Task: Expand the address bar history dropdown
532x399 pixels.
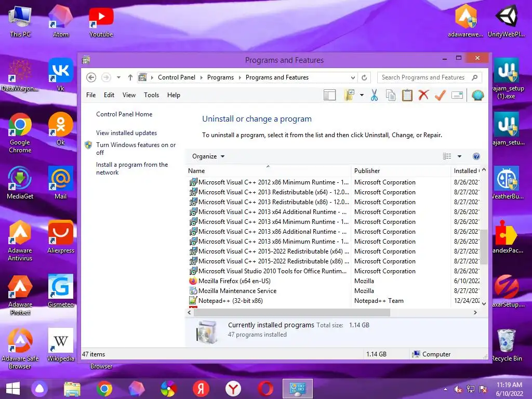Action: 353,78
